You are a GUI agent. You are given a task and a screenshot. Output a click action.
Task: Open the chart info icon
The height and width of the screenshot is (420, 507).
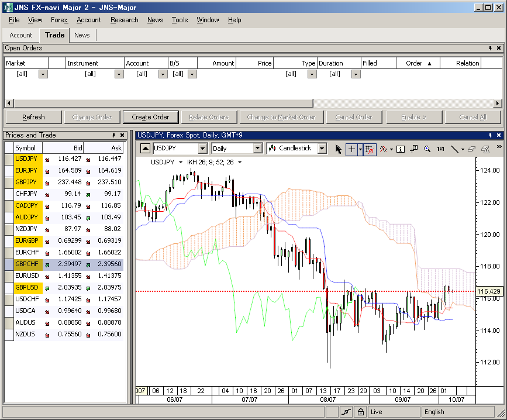[x=401, y=149]
